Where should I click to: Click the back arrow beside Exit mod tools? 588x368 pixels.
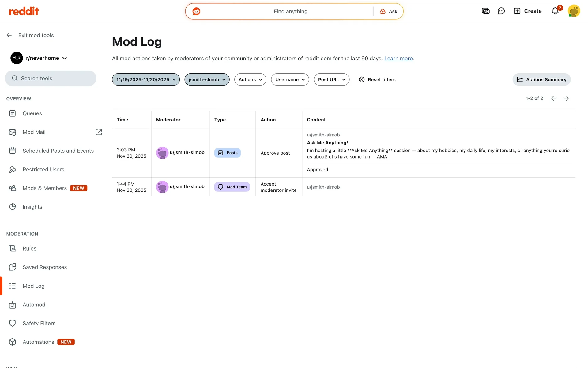pos(9,35)
